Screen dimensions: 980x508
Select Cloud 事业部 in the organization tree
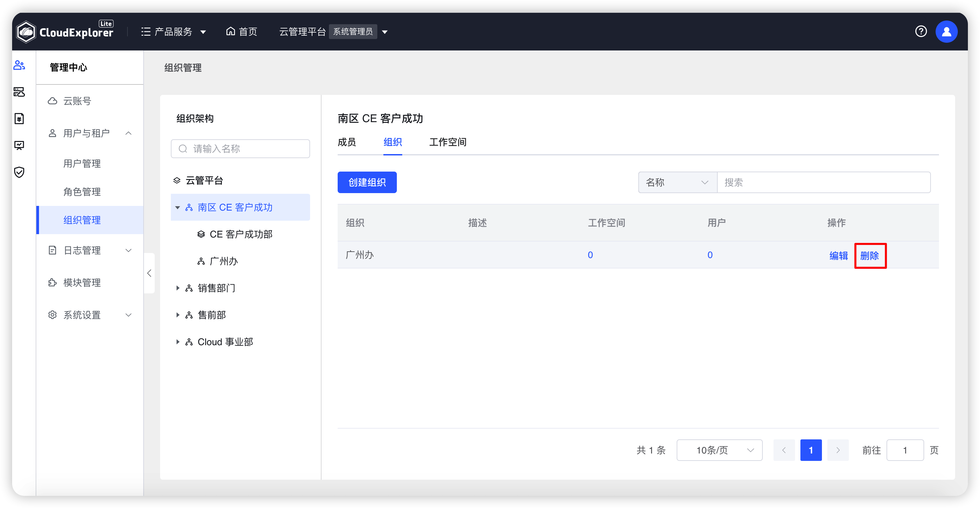tap(225, 342)
